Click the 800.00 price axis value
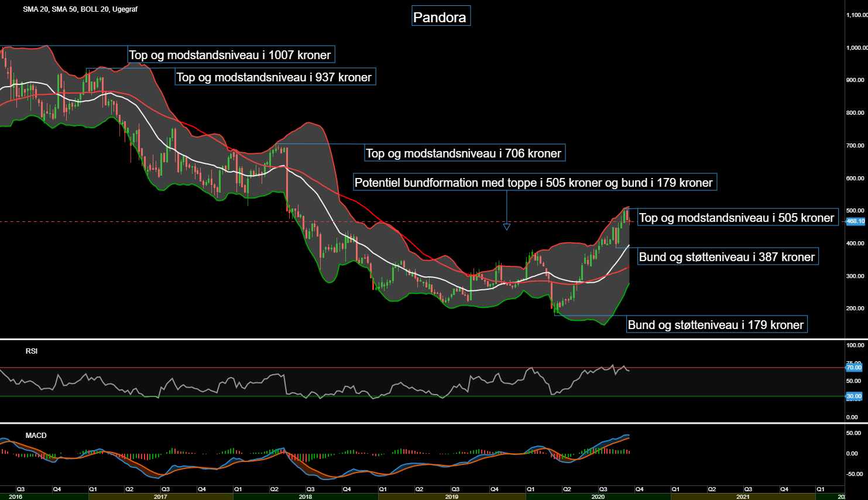 point(855,113)
